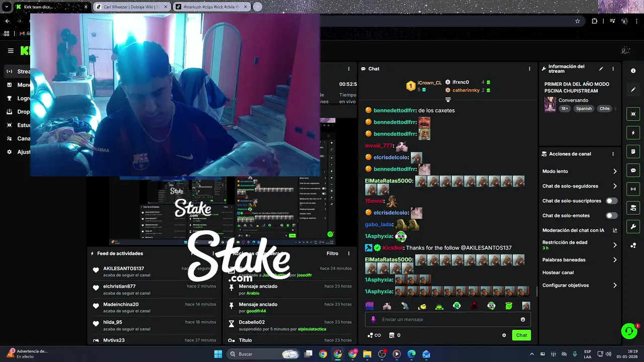Open username bennedettodlfrr saying de los caxetes
Image resolution: width=644 pixels, height=362 pixels.
coord(394,111)
